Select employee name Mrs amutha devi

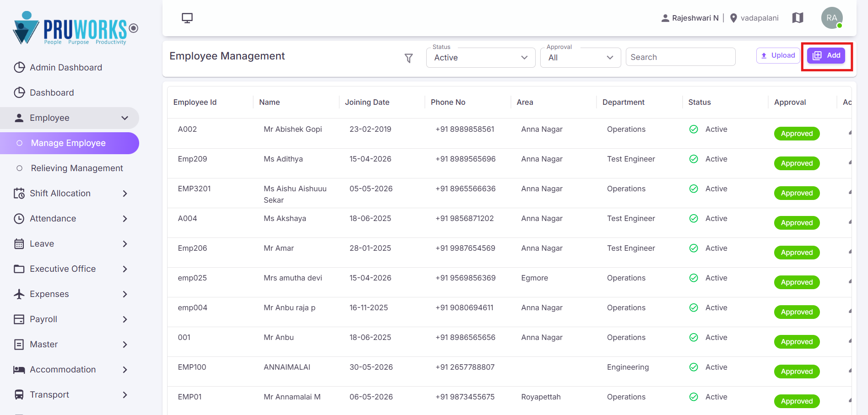click(293, 278)
